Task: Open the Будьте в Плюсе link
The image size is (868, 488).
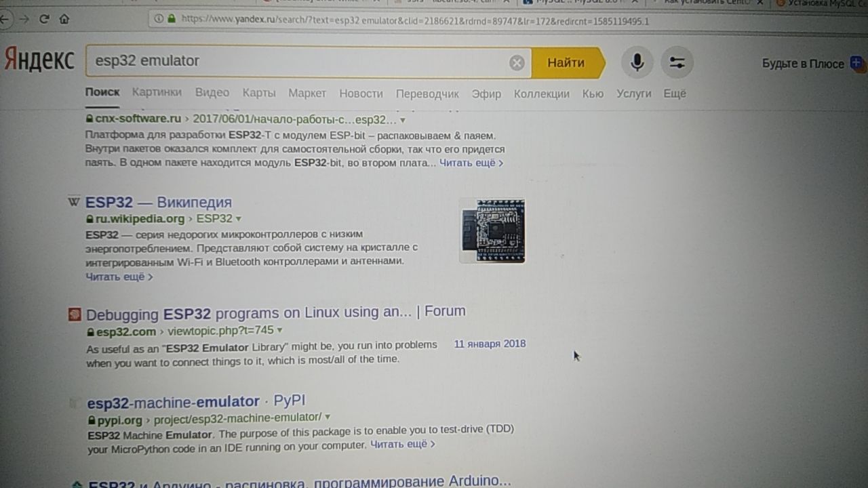Action: pyautogui.click(x=803, y=64)
